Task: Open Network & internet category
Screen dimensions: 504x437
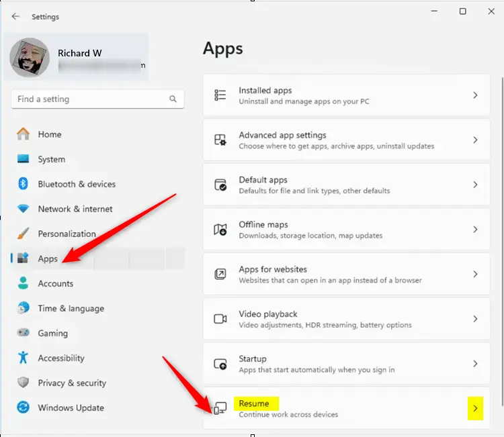Action: pos(75,209)
